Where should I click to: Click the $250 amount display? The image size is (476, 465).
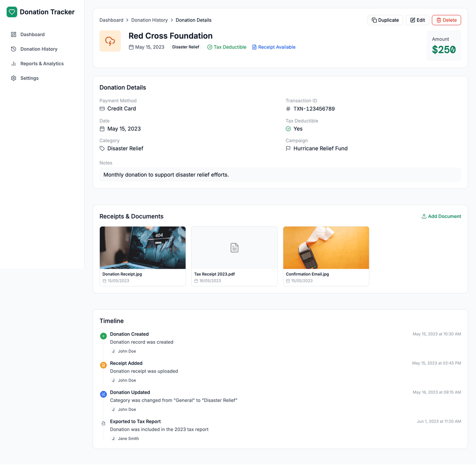click(444, 49)
